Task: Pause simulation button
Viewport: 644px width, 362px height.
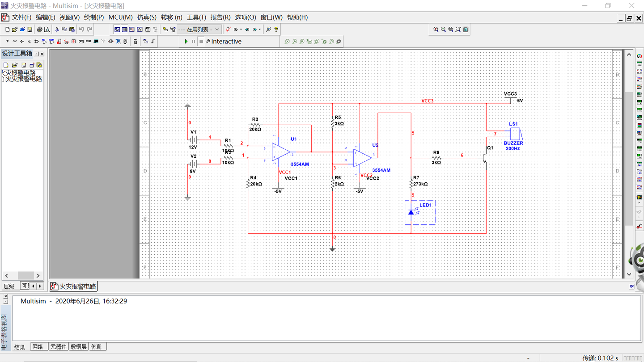Action: 194,41
